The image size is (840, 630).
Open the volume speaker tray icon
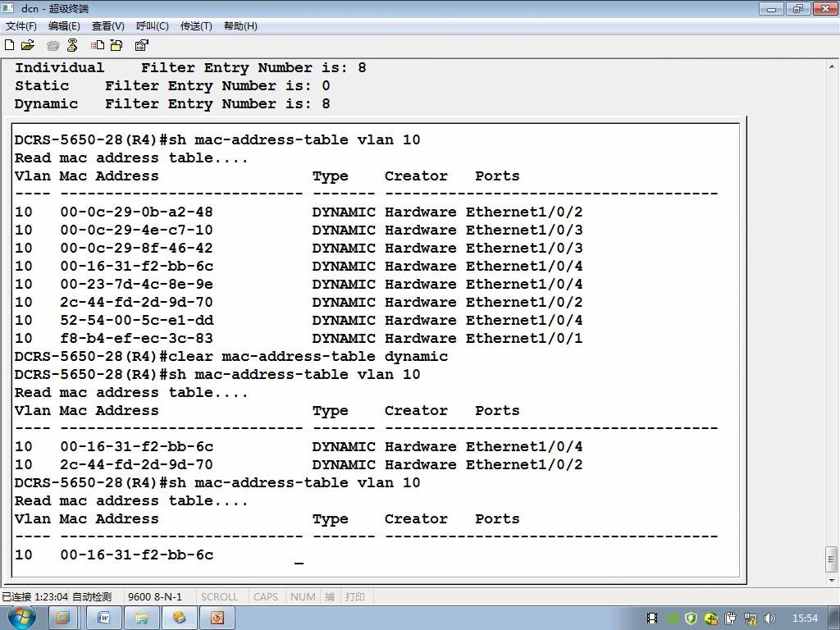pyautogui.click(x=769, y=619)
